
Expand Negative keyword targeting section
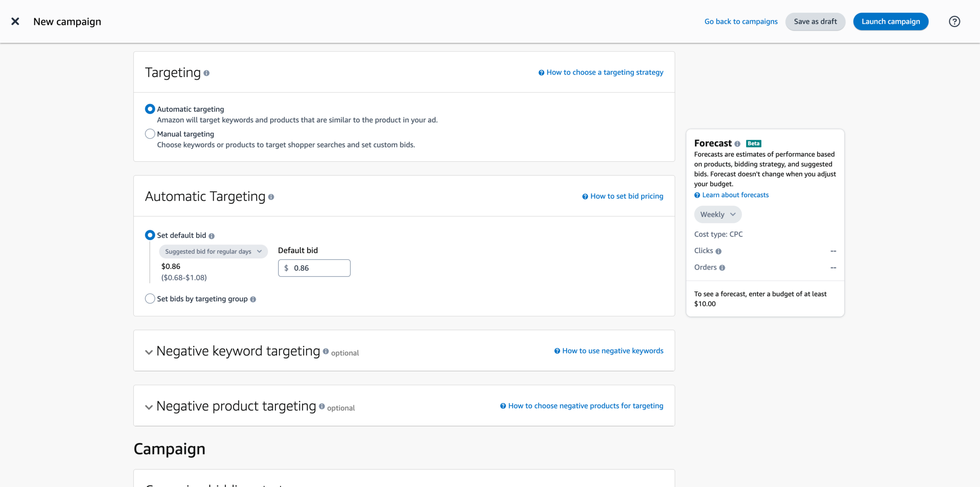pos(149,352)
